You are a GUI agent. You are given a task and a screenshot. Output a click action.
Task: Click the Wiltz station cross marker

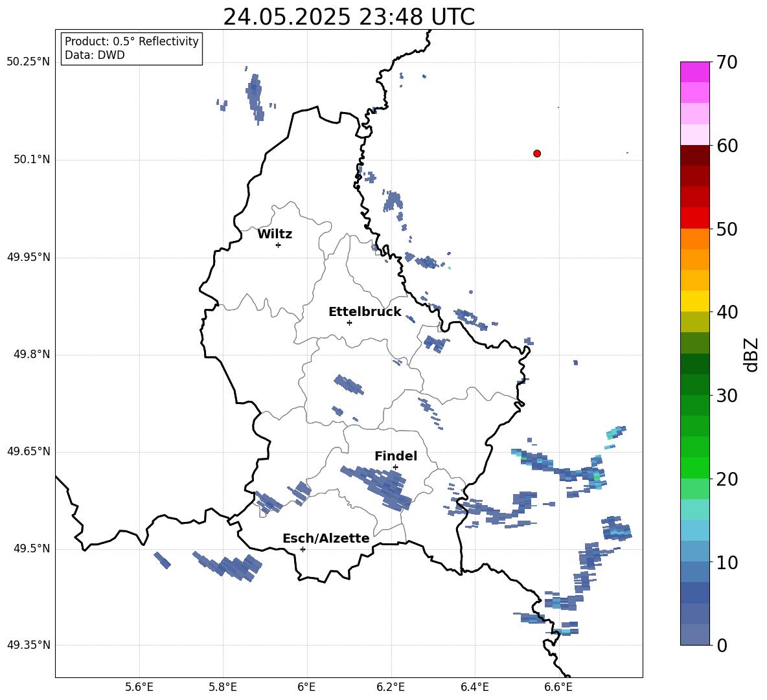point(279,245)
